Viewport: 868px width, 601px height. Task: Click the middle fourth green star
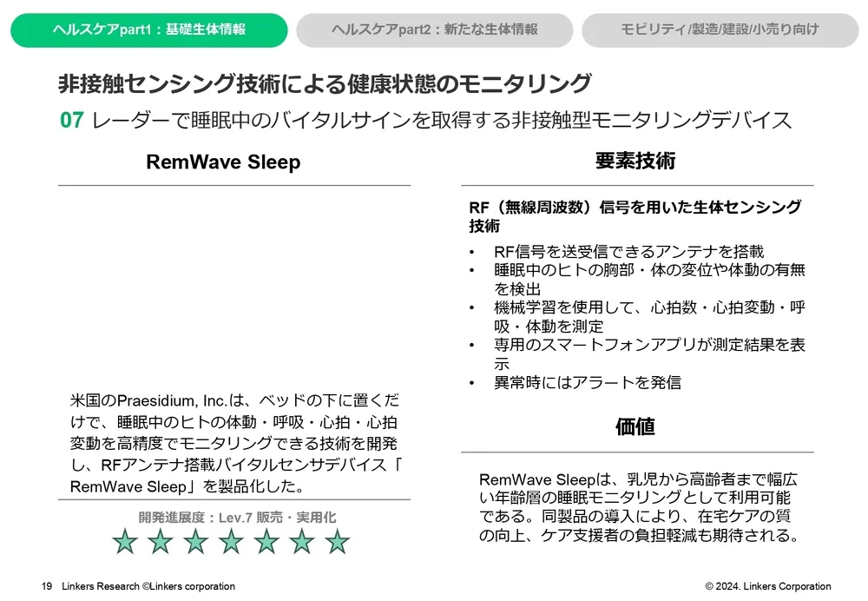[231, 542]
